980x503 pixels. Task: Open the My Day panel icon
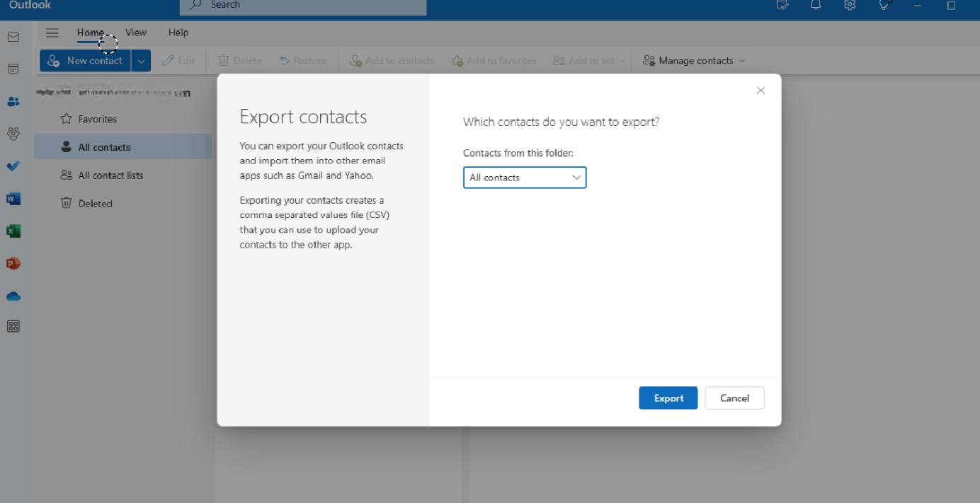(782, 6)
